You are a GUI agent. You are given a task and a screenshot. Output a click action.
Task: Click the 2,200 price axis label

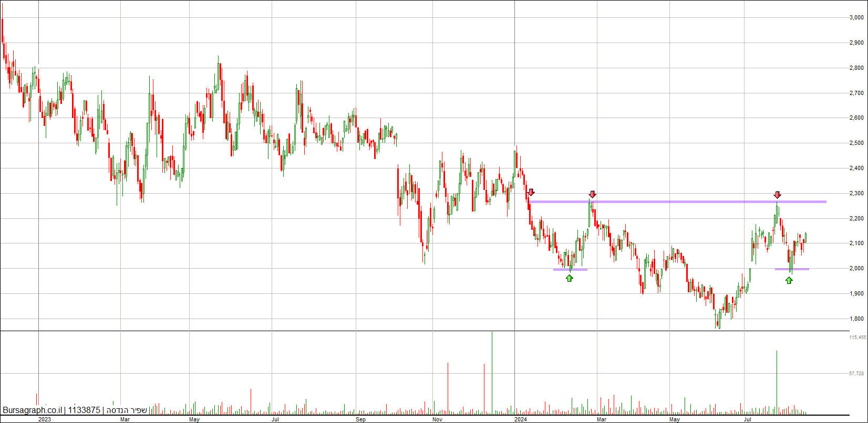856,218
